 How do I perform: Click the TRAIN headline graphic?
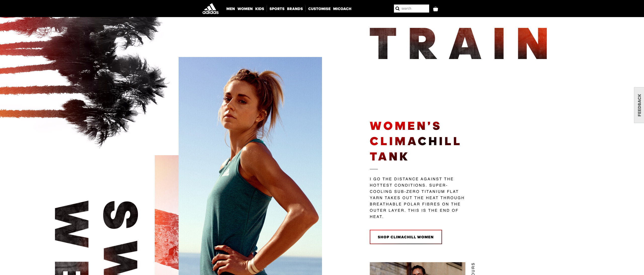click(x=458, y=43)
